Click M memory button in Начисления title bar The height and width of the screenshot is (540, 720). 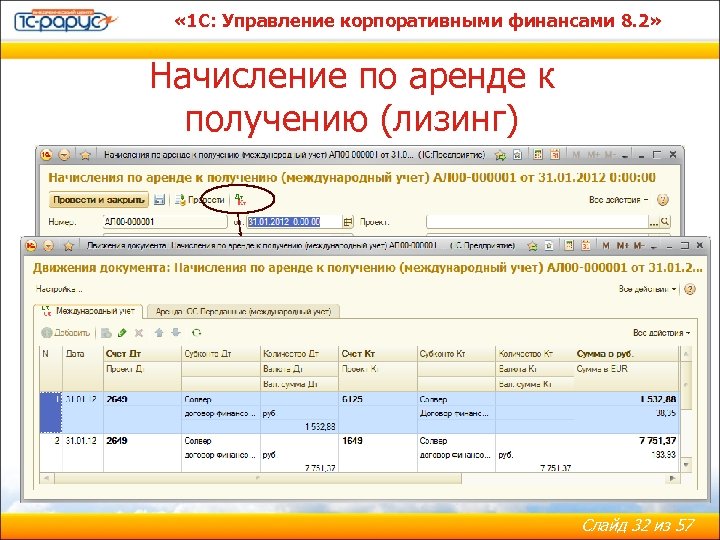[x=576, y=155]
